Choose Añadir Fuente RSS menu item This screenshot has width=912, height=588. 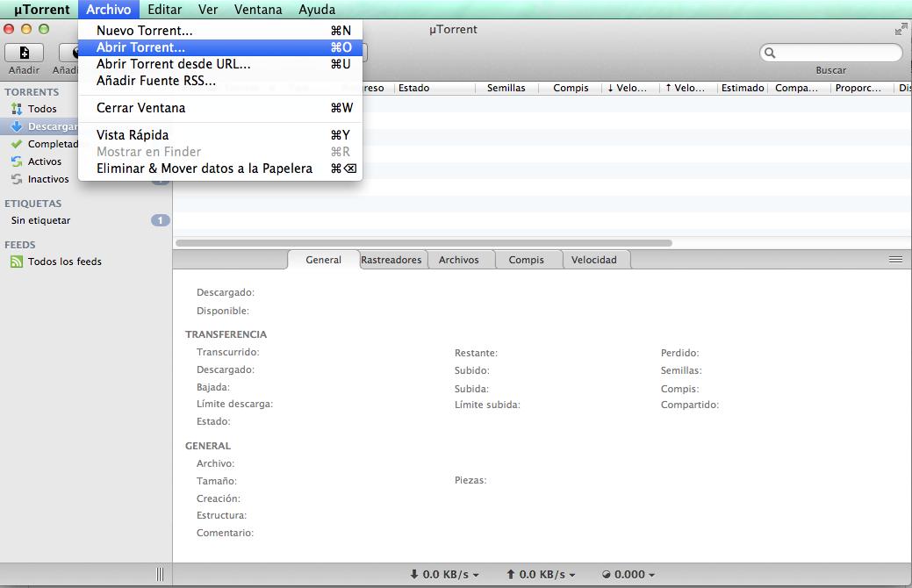(x=155, y=81)
